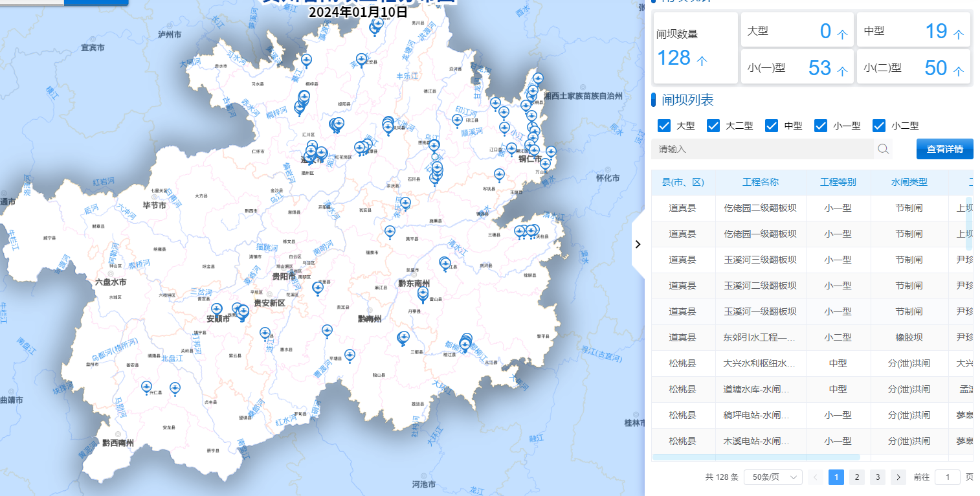This screenshot has height=496, width=980.
Task: Click the sluice marker just east of 兴仁县
Action: tap(174, 389)
